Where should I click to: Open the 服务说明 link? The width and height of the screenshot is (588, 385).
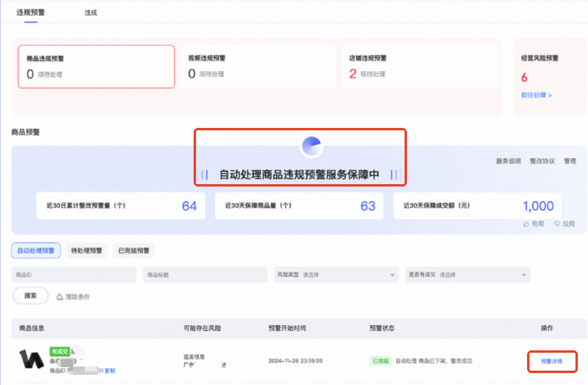508,161
